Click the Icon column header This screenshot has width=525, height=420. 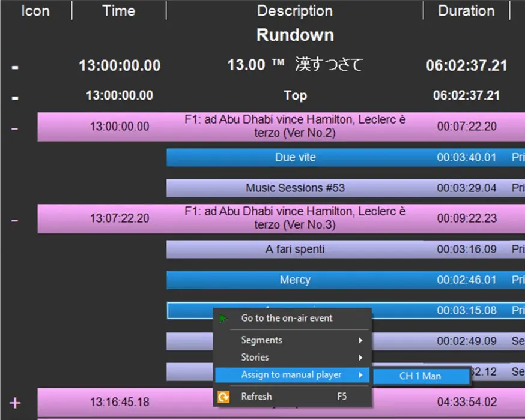(35, 11)
